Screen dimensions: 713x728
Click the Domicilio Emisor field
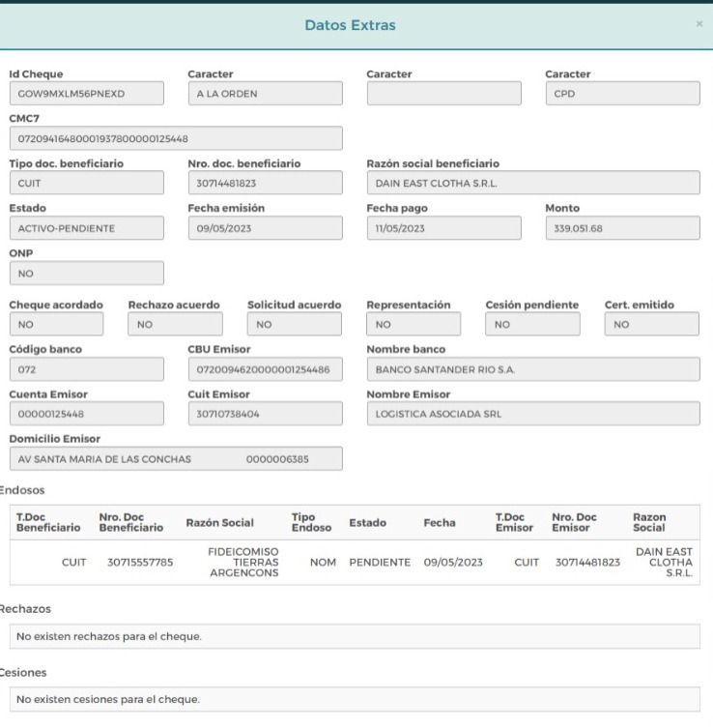[x=176, y=458]
